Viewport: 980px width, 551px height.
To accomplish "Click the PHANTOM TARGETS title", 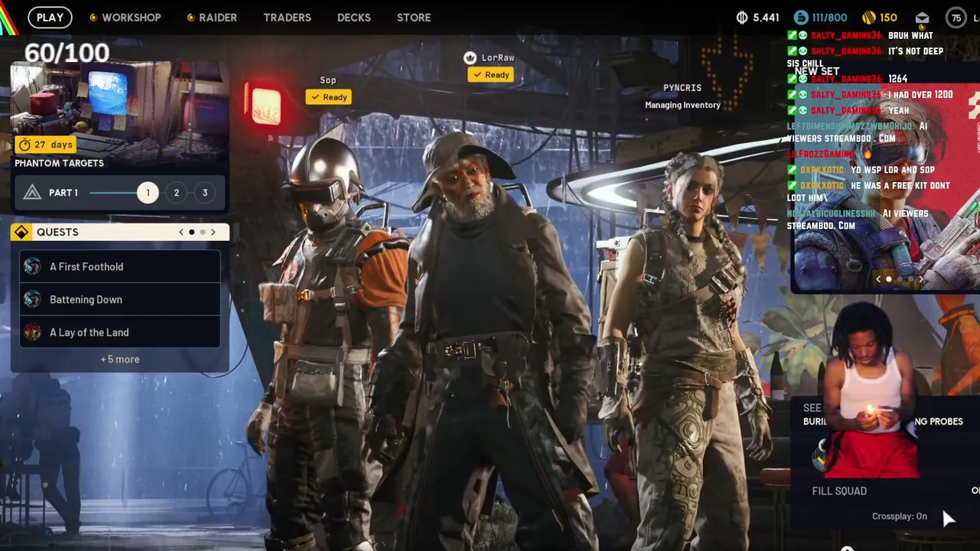I will (x=59, y=163).
